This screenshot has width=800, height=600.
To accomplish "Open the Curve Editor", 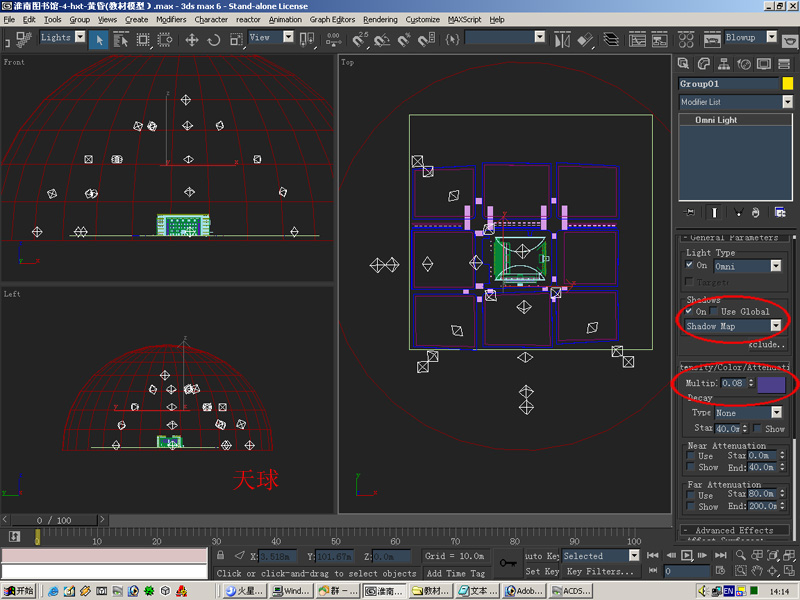I will pyautogui.click(x=637, y=39).
